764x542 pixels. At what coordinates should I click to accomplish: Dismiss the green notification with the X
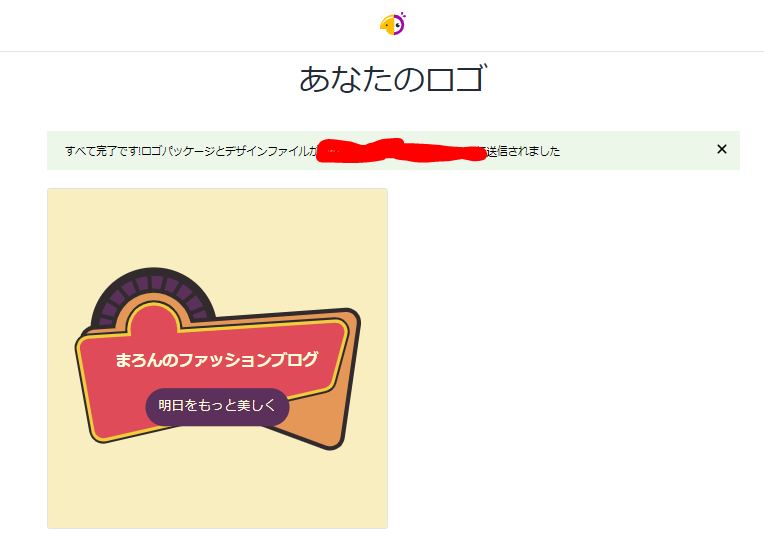[722, 149]
